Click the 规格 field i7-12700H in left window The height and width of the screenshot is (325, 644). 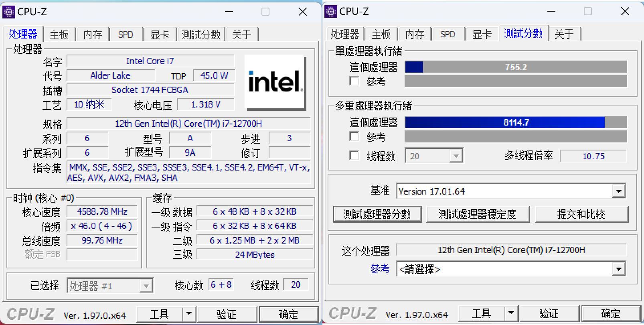coord(188,124)
